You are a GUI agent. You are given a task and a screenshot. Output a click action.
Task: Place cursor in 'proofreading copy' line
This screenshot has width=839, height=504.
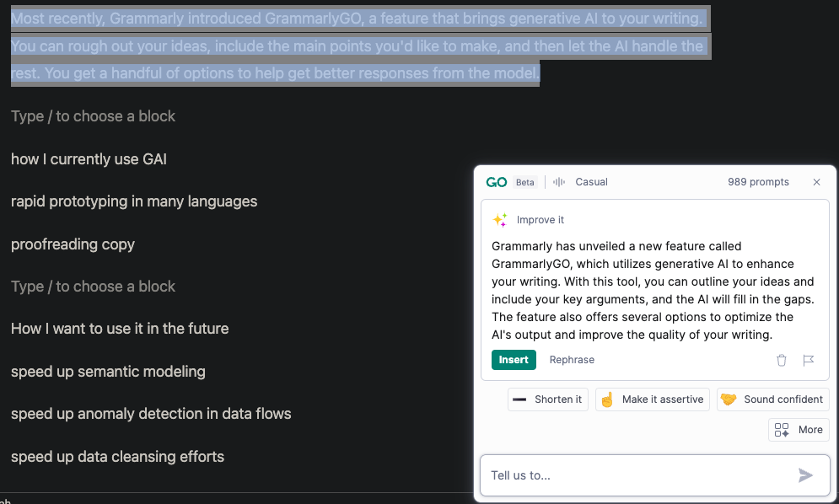[73, 244]
